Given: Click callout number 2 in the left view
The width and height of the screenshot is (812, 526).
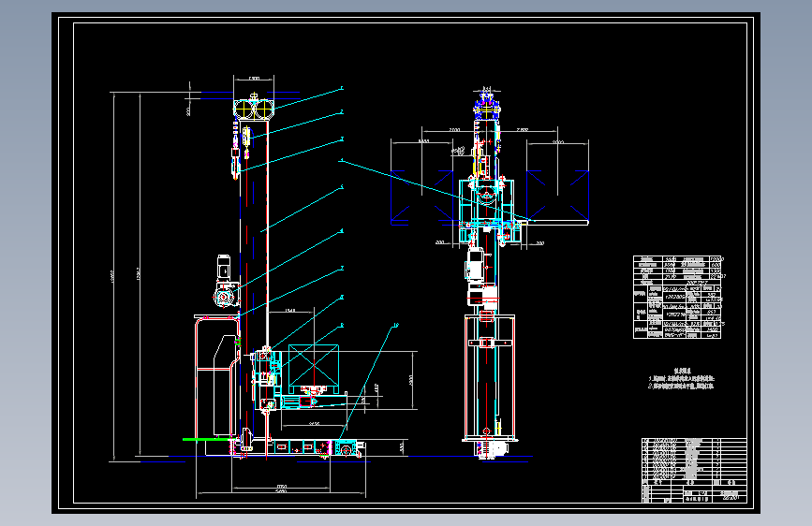Looking at the screenshot, I should point(342,111).
